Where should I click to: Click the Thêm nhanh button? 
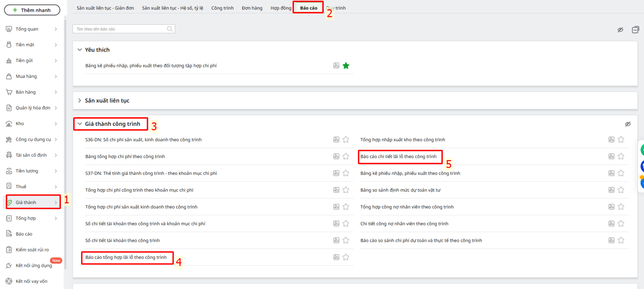pyautogui.click(x=32, y=10)
